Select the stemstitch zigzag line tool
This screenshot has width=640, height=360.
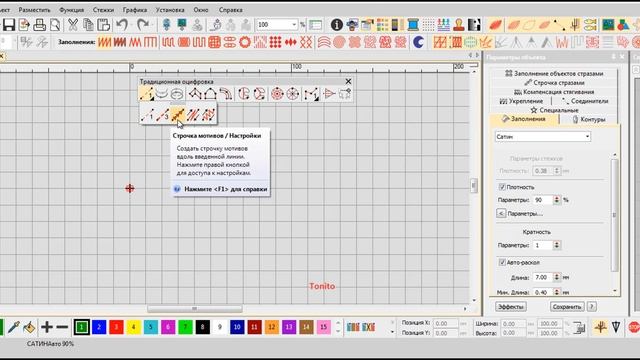coord(208,115)
